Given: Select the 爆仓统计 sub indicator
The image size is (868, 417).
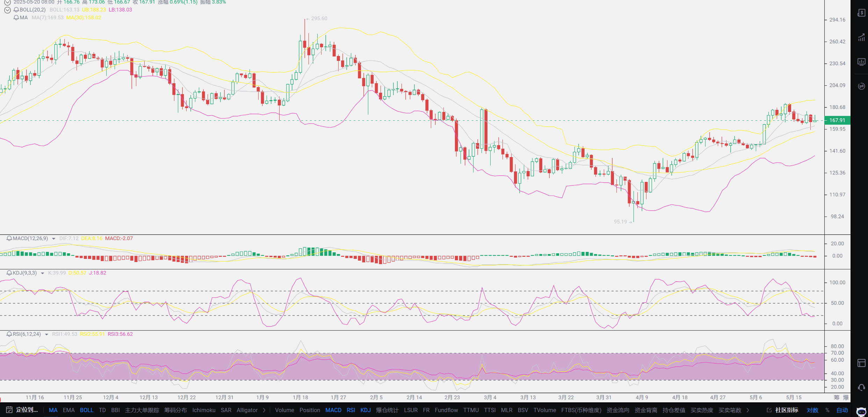Looking at the screenshot, I should point(387,410).
